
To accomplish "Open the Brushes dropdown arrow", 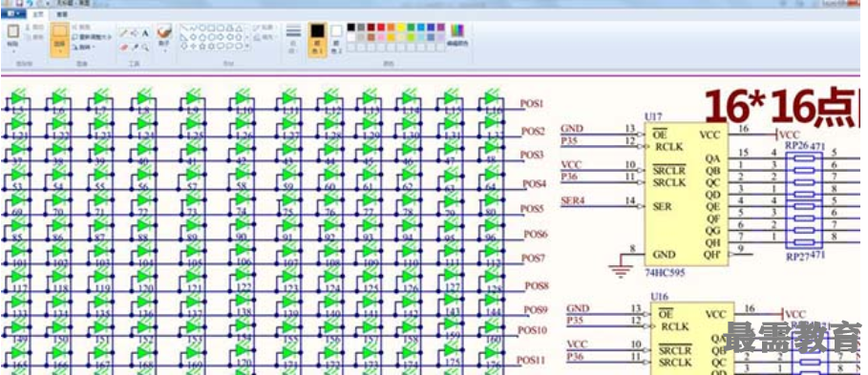I will coord(165,50).
